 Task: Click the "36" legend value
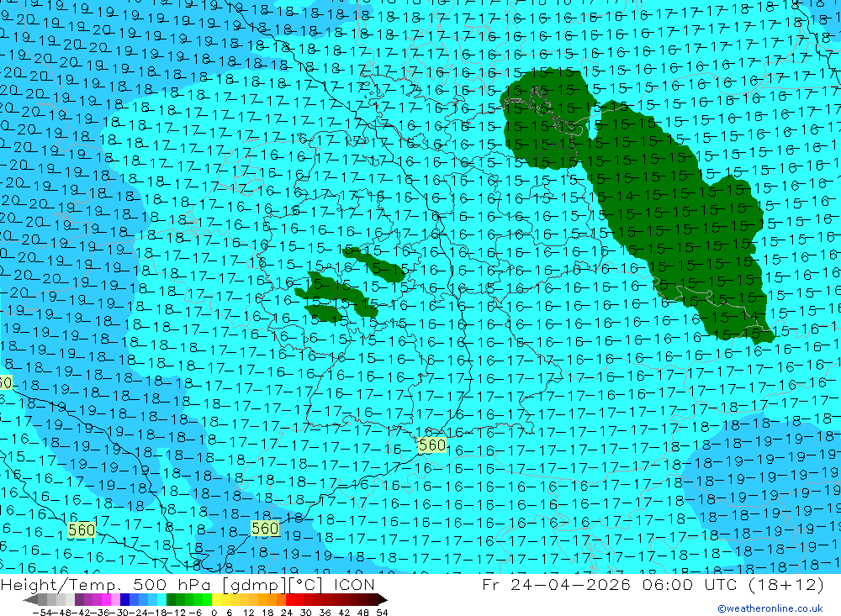(325, 613)
